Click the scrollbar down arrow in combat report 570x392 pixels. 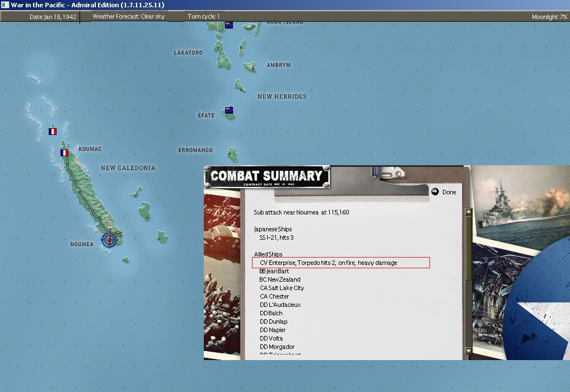469,351
